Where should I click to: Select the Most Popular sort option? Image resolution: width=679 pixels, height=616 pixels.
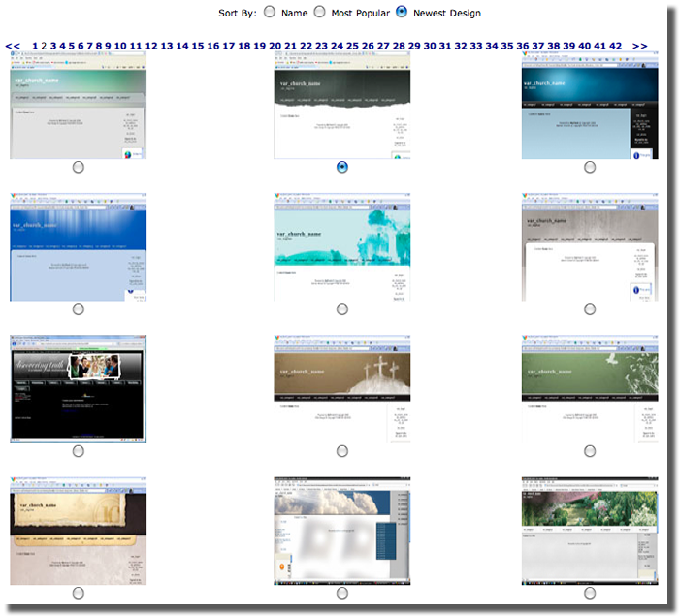319,13
